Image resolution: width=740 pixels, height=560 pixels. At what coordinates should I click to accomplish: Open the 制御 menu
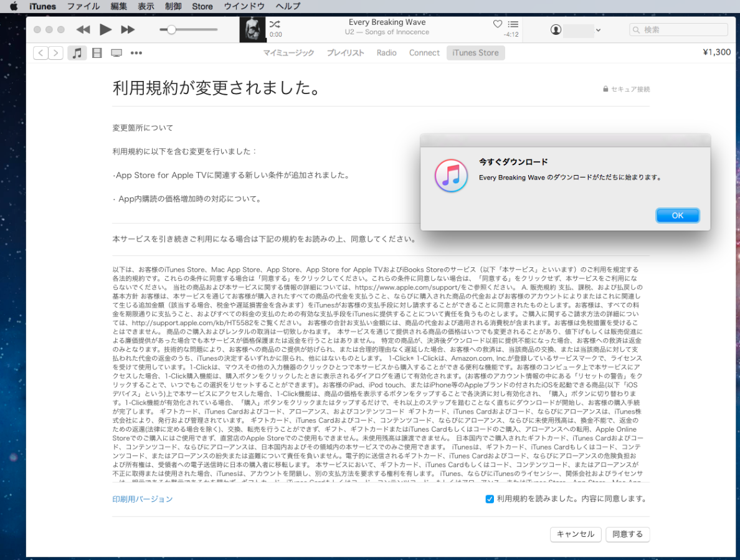click(x=173, y=6)
